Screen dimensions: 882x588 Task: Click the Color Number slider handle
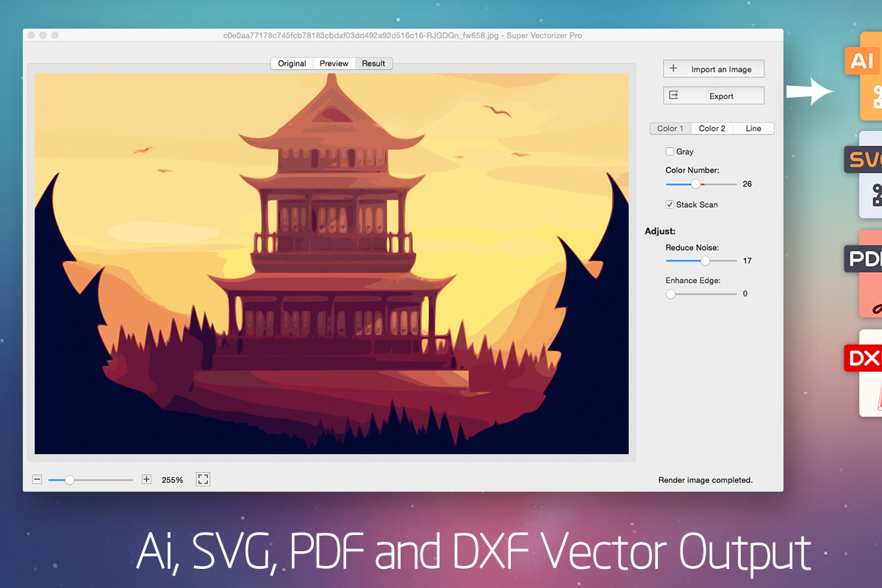point(695,184)
